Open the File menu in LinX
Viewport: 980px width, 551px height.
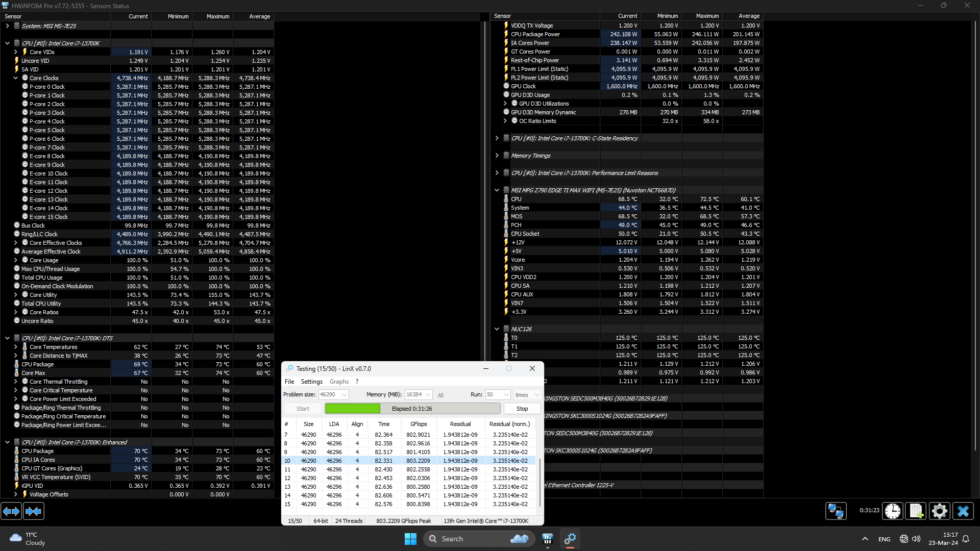[x=289, y=382]
